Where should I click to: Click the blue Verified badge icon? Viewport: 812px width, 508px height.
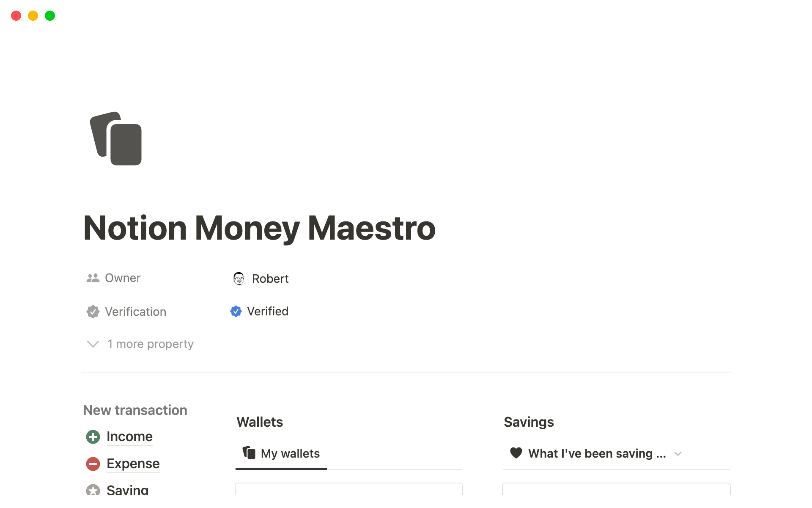click(x=236, y=312)
